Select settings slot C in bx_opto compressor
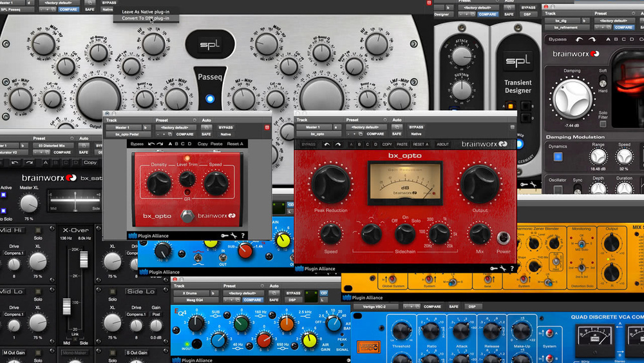 368,144
